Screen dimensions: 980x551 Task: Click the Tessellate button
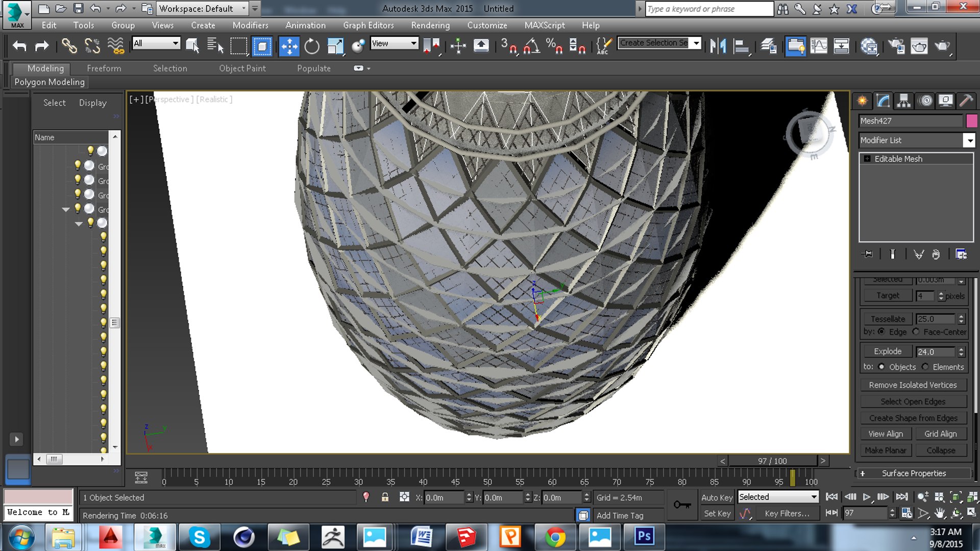point(888,319)
